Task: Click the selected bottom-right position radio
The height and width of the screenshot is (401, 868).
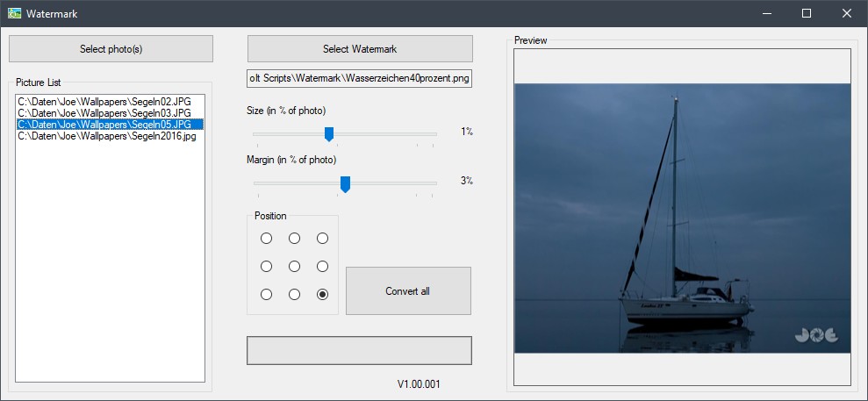Action: click(322, 294)
